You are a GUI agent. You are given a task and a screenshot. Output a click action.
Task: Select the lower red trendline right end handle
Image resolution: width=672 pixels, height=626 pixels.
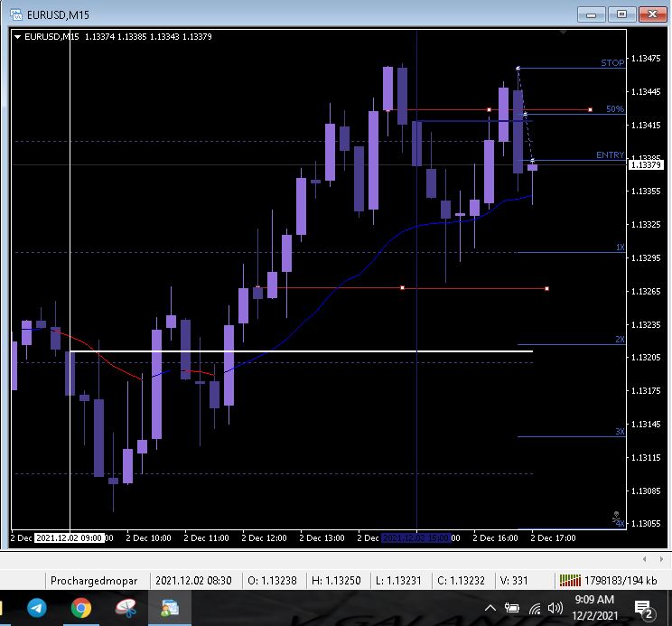point(546,289)
